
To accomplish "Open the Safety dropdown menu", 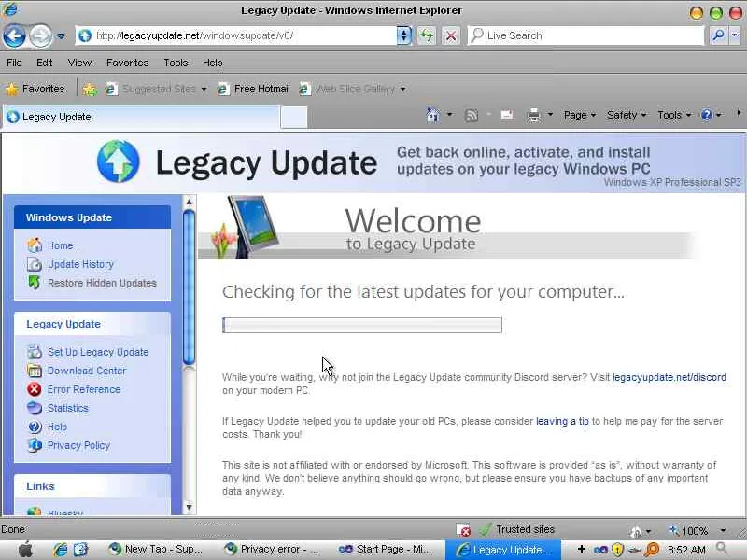I will pyautogui.click(x=626, y=115).
